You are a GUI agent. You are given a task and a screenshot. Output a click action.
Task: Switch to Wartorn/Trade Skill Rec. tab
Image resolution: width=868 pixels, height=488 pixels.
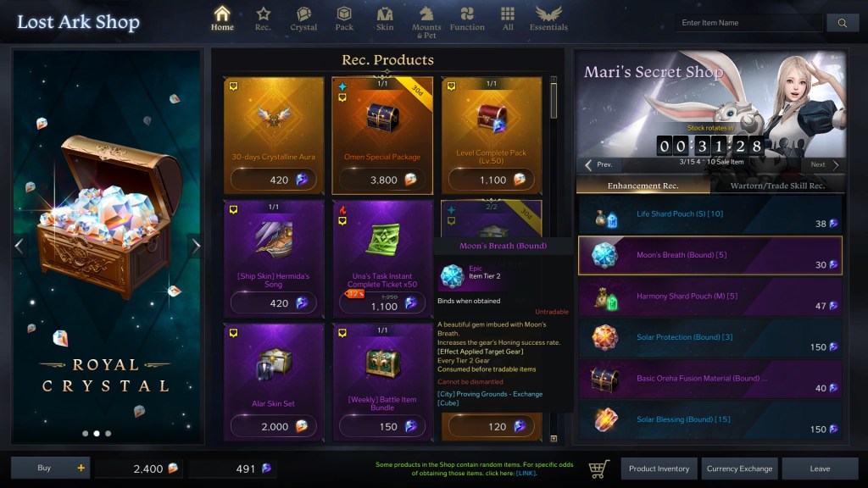(x=777, y=186)
